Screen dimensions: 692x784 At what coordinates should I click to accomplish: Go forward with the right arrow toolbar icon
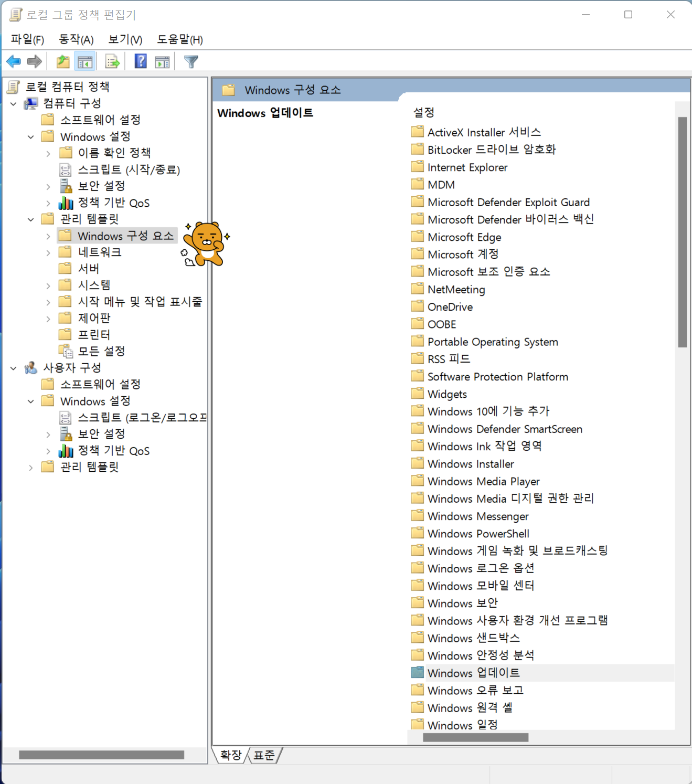[x=35, y=61]
